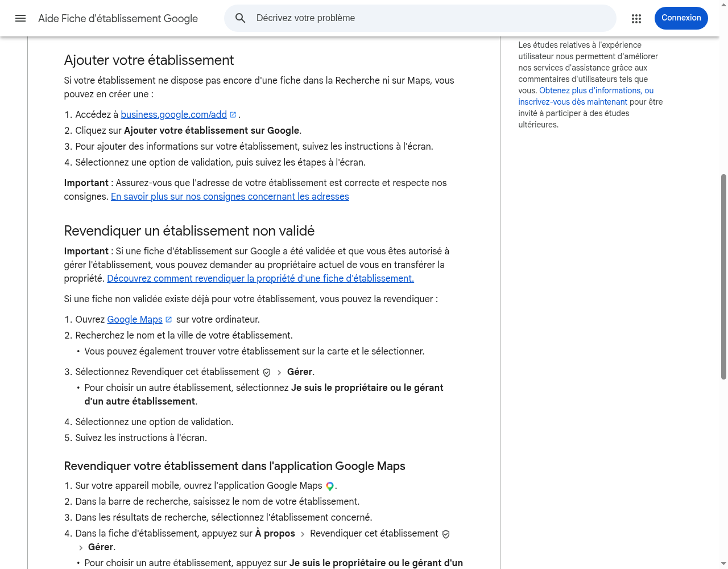Image resolution: width=728 pixels, height=569 pixels.
Task: Open the business.google.com/add link
Action: [x=174, y=115]
